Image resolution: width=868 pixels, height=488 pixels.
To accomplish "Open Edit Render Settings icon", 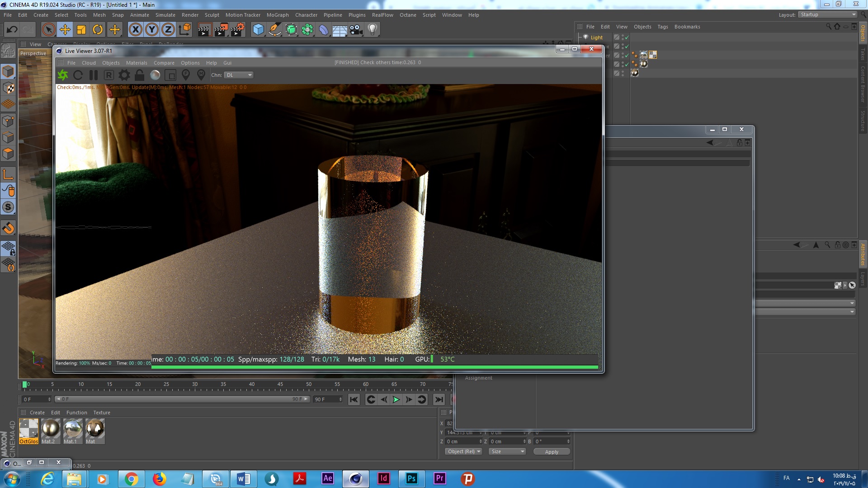I will pyautogui.click(x=238, y=30).
